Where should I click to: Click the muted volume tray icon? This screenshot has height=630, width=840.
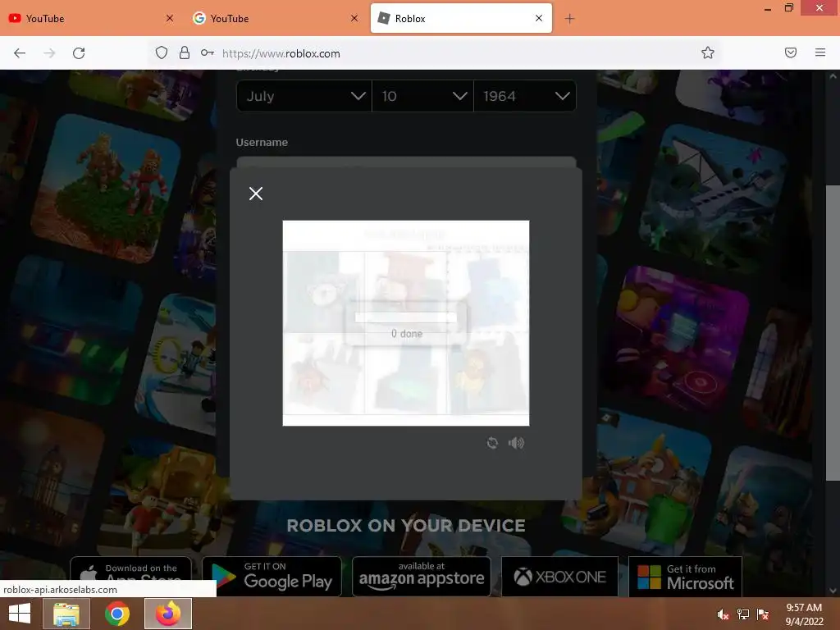(723, 614)
